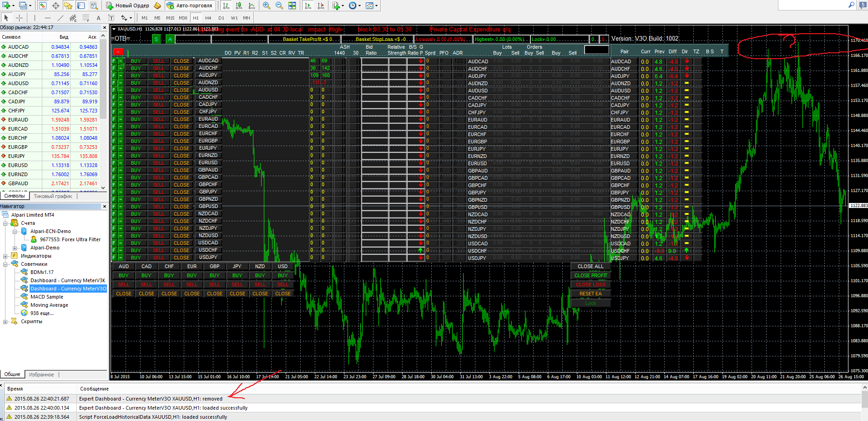The image size is (868, 421).
Task: Enable chart shift icon
Action: click(321, 5)
